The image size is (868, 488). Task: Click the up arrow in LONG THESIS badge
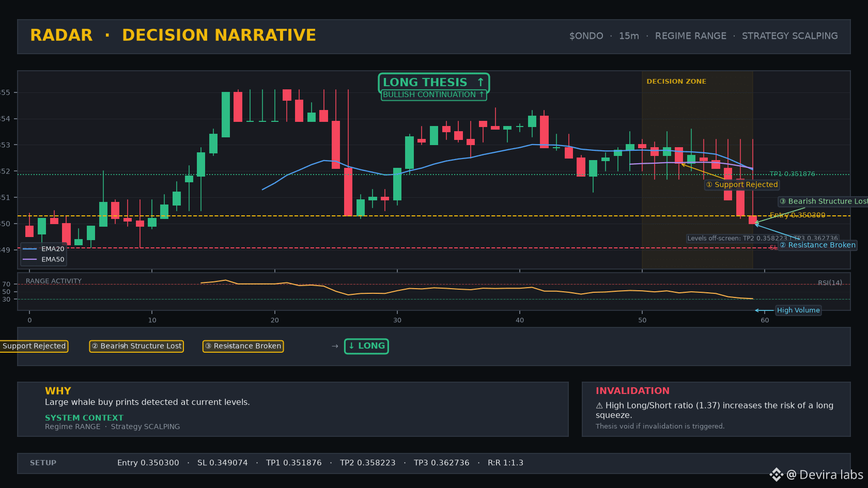pyautogui.click(x=481, y=82)
